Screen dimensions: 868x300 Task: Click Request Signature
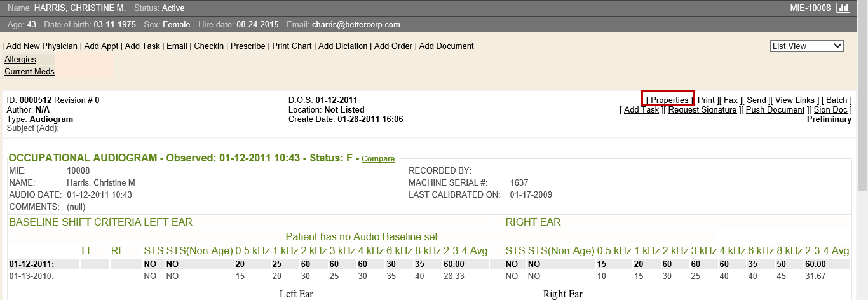click(702, 110)
